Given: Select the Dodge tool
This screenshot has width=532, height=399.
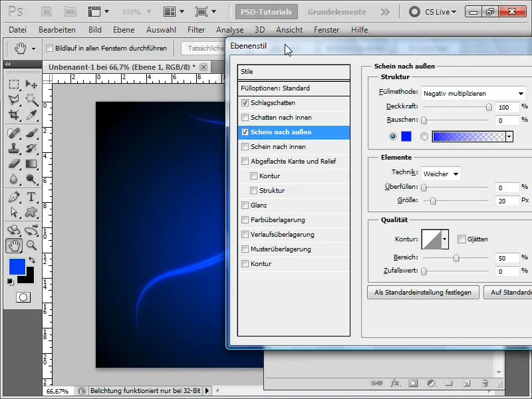Looking at the screenshot, I should point(31,179).
